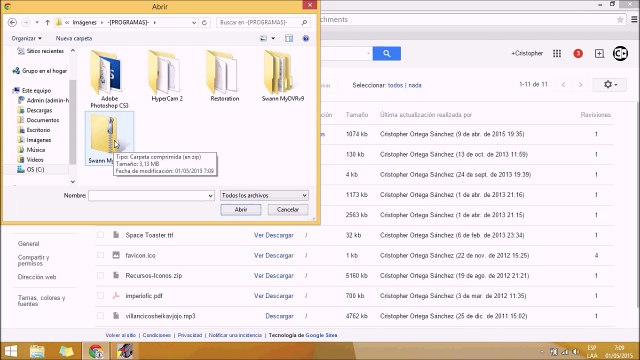Click Ver for favicon.ico
This screenshot has width=640, height=360.
point(258,256)
